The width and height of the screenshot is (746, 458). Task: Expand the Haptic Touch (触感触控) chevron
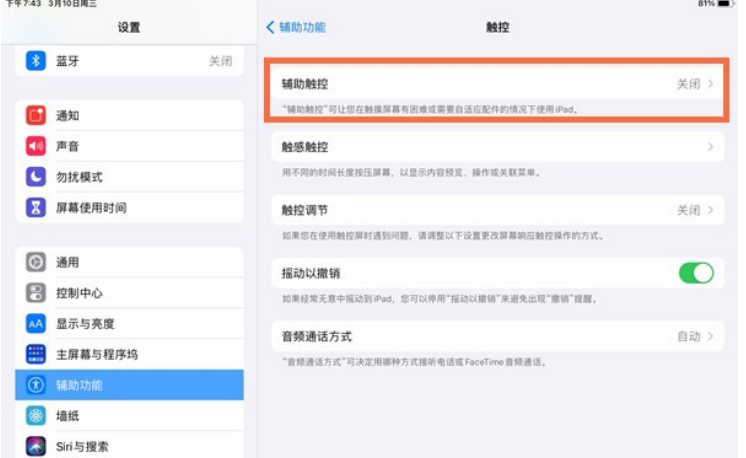(711, 147)
